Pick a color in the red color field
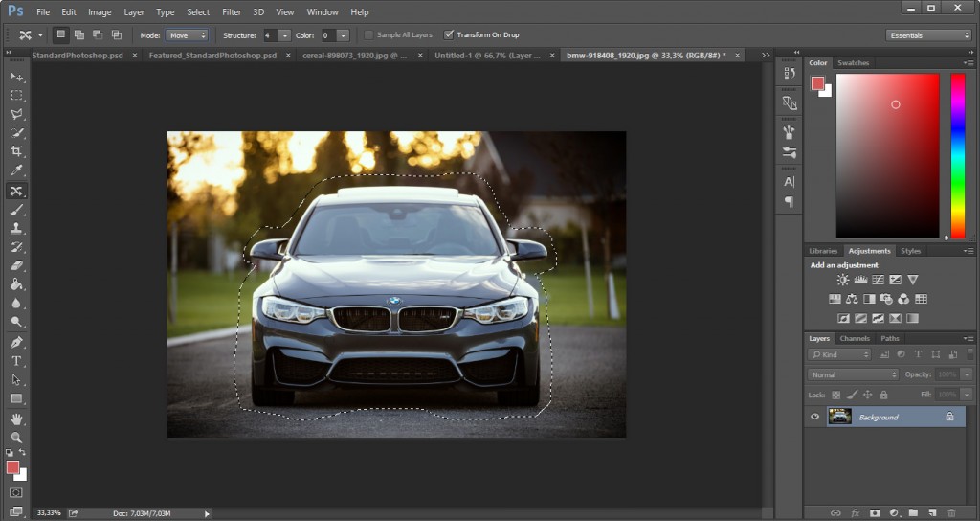This screenshot has width=980, height=521. click(x=887, y=156)
